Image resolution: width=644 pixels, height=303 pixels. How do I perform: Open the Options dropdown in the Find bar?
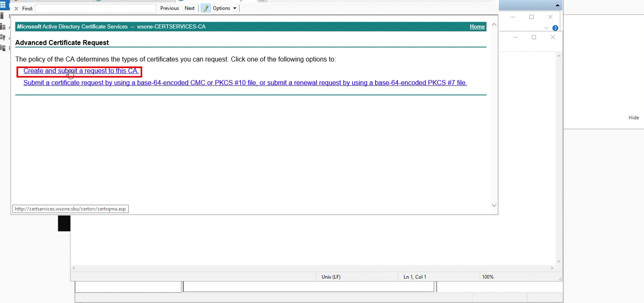[225, 8]
